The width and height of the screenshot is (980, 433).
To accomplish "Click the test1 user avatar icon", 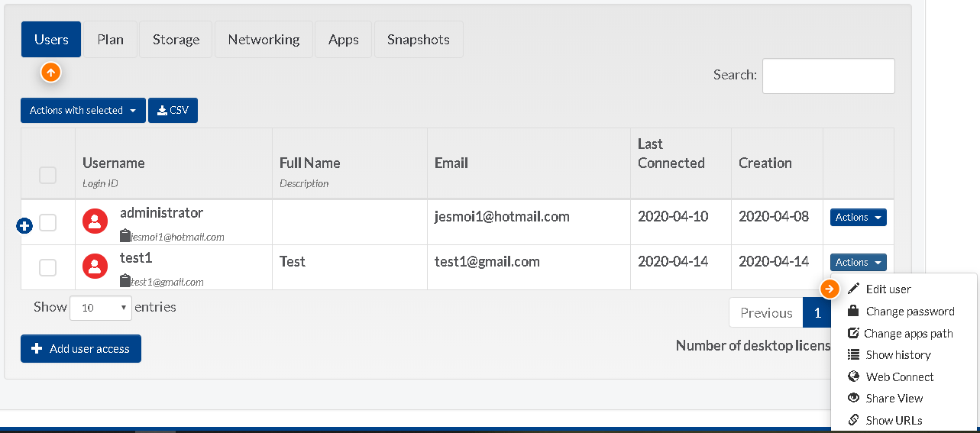I will pyautogui.click(x=94, y=267).
